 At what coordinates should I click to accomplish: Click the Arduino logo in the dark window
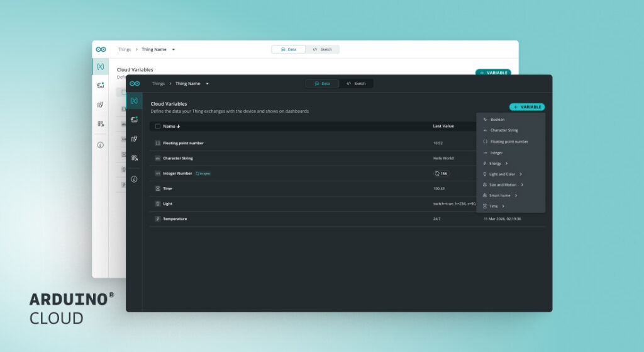[134, 83]
